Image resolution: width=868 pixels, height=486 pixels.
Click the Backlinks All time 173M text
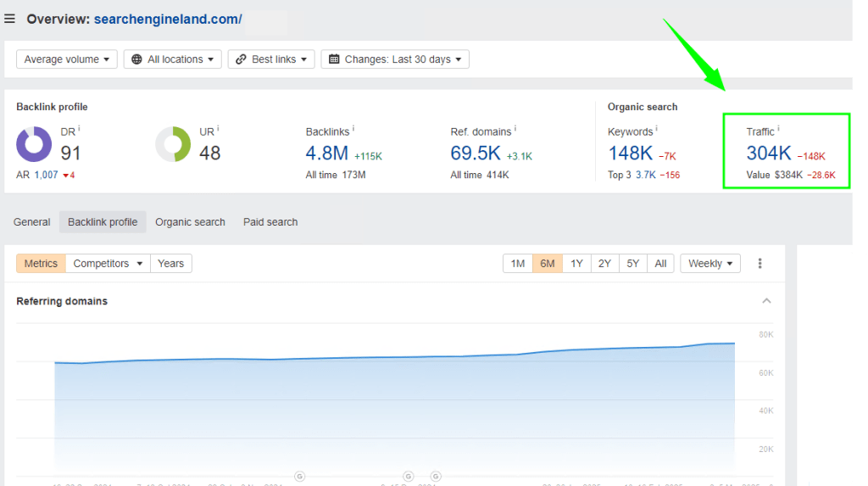coord(336,175)
